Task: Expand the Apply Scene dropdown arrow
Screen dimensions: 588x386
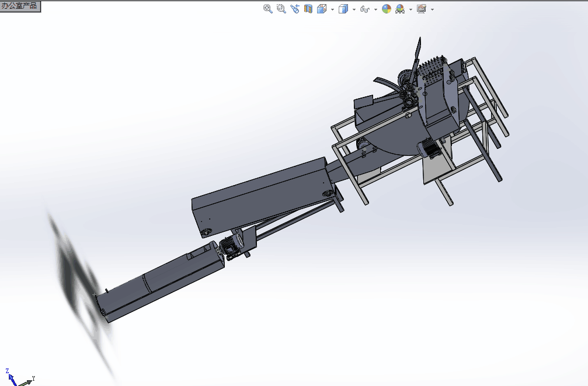Action: tap(410, 9)
